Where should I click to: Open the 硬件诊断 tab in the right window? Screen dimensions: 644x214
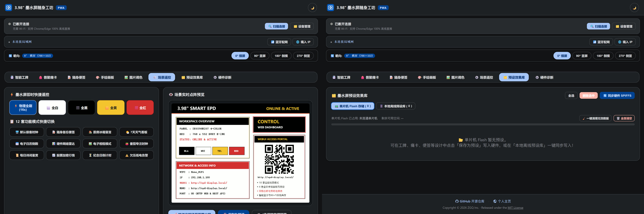coord(544,77)
